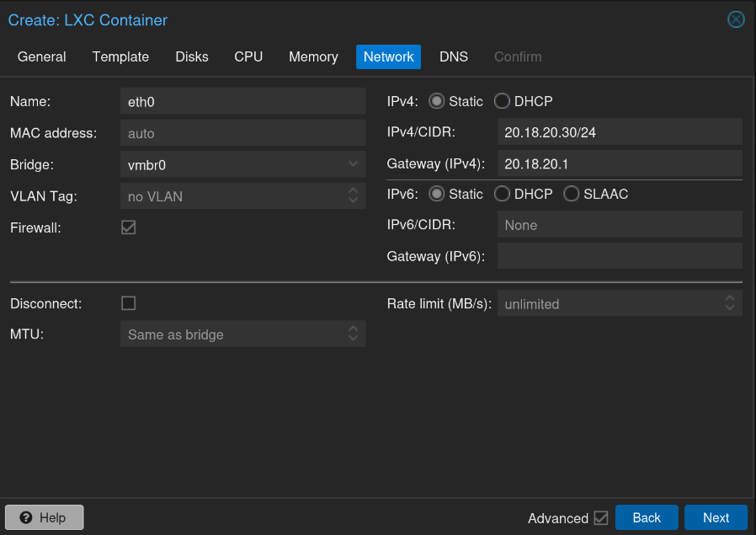
Task: Increase the MTU spinner value
Action: pos(354,329)
